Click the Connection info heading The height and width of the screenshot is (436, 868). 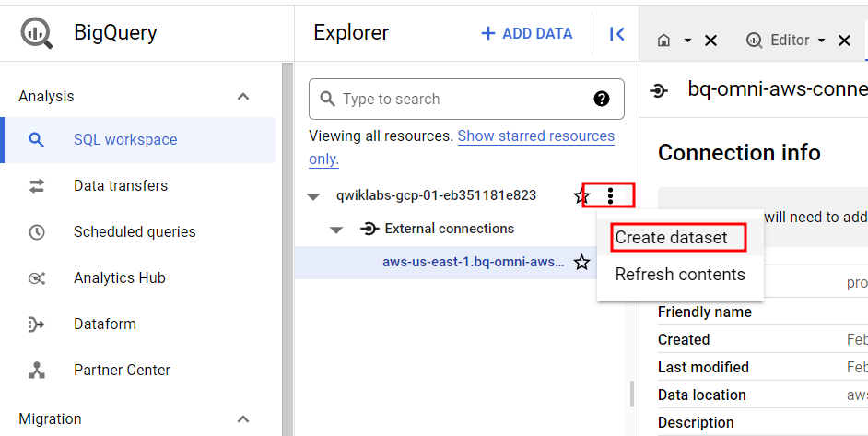[x=739, y=152]
